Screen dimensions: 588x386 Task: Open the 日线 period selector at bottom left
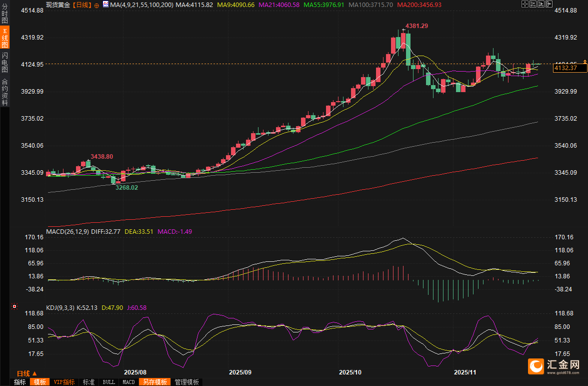pyautogui.click(x=26, y=373)
